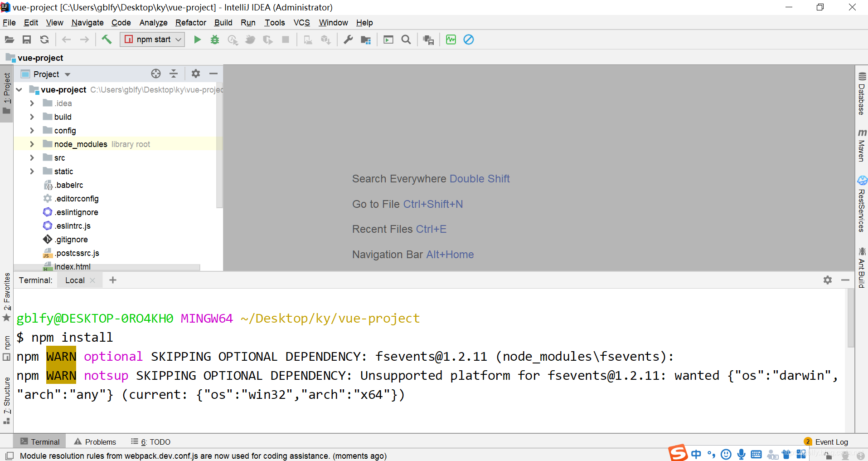This screenshot has height=461, width=868.
Task: Click the vue-project breadcrumb in navigation bar
Action: 34,58
